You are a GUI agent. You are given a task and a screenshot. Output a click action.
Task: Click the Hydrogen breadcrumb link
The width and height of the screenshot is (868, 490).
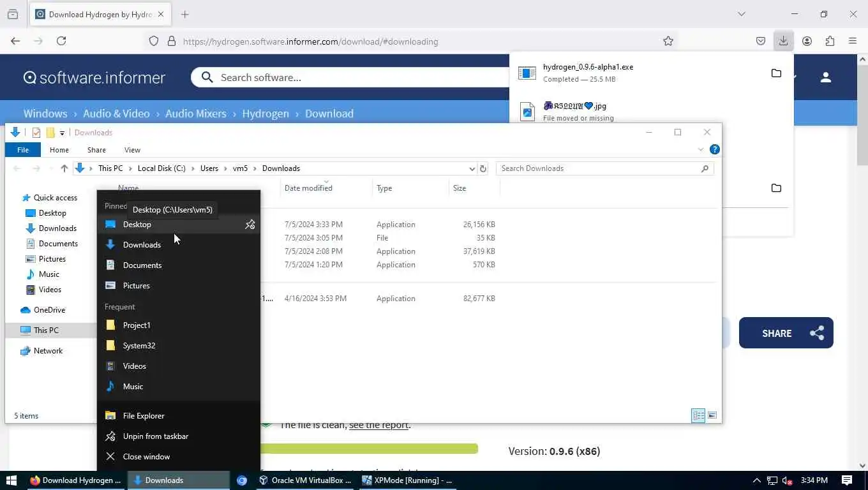tap(266, 114)
